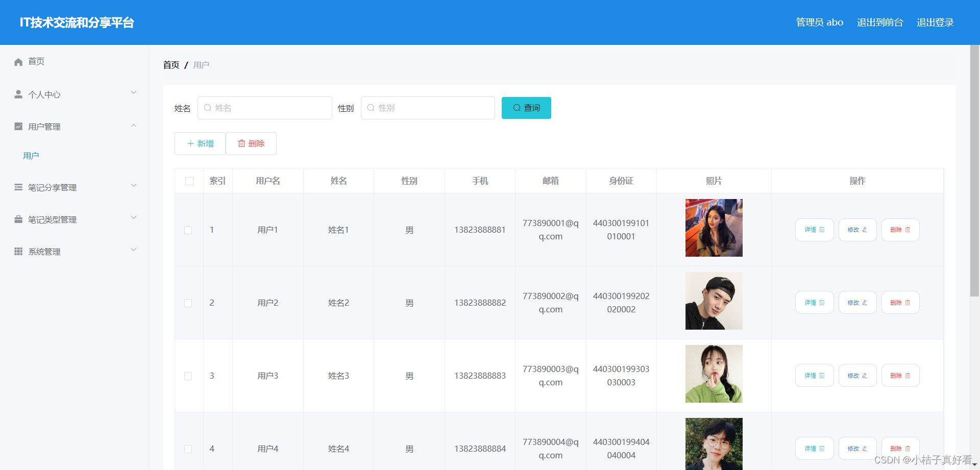Viewport: 980px width, 470px height.
Task: Click the 删除 batch delete button
Action: click(251, 143)
